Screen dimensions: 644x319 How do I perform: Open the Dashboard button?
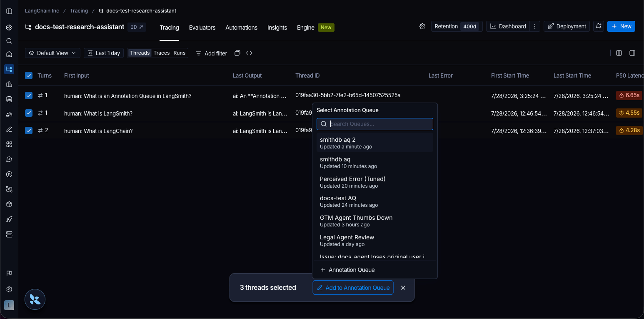508,26
